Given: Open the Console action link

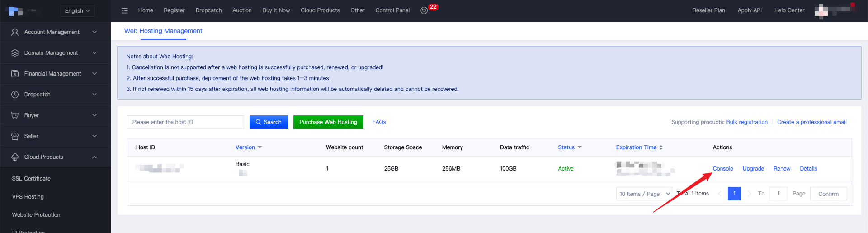Looking at the screenshot, I should click(x=723, y=169).
